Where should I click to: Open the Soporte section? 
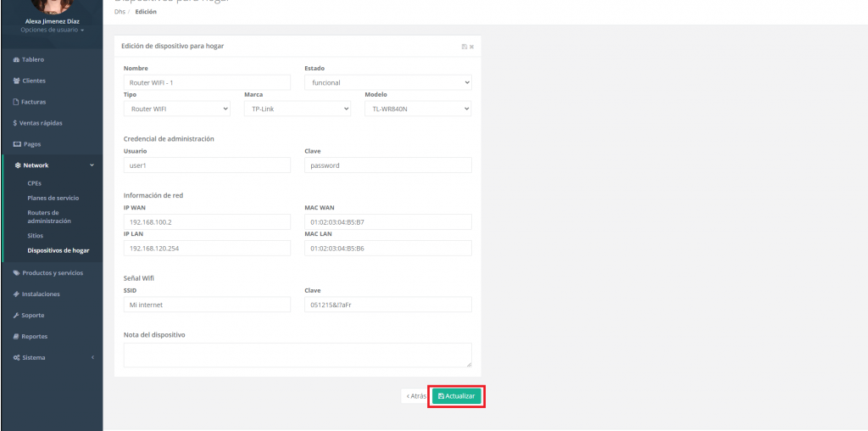(x=32, y=315)
